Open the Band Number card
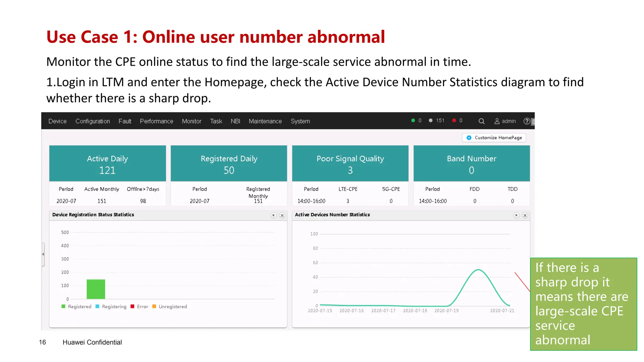Viewport: 644px width, 362px height. click(472, 163)
